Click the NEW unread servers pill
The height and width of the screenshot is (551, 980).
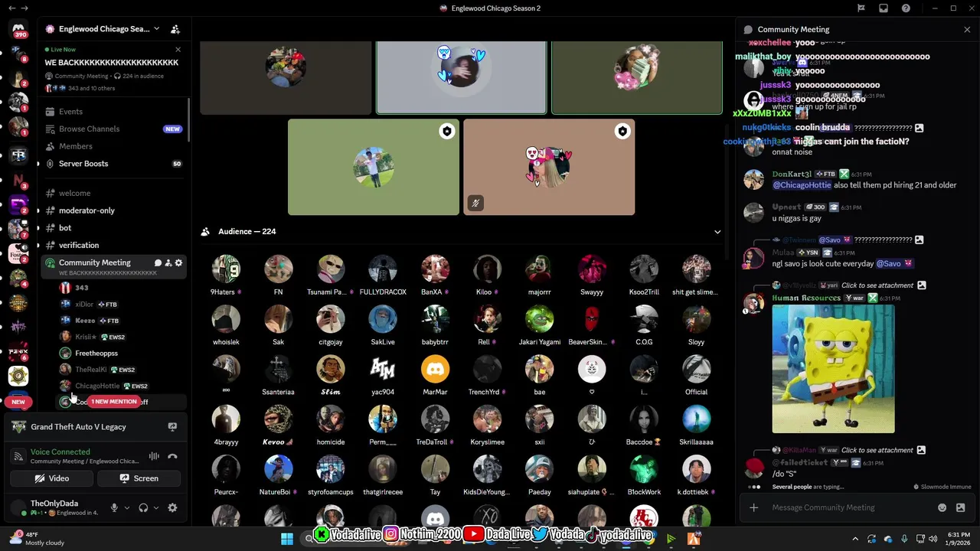(x=18, y=402)
